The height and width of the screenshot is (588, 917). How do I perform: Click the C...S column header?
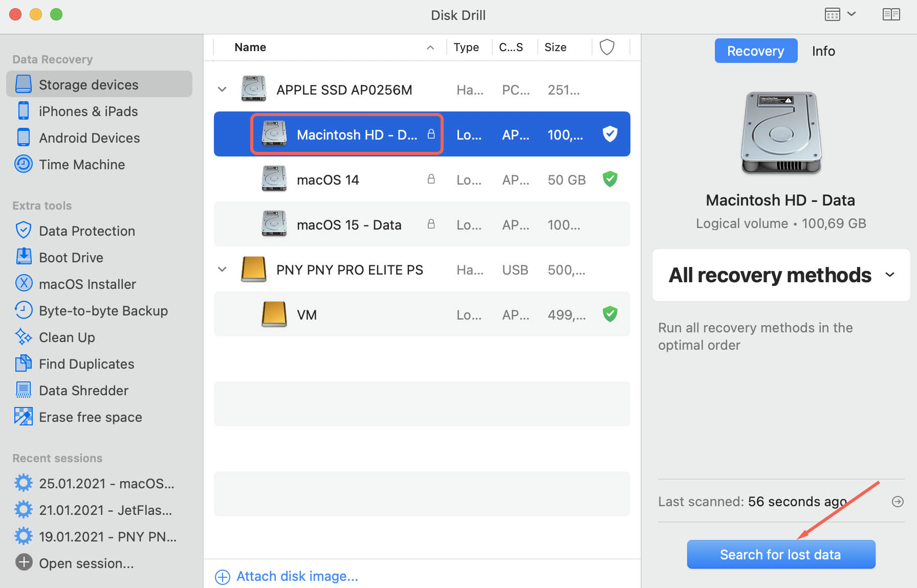pyautogui.click(x=511, y=48)
